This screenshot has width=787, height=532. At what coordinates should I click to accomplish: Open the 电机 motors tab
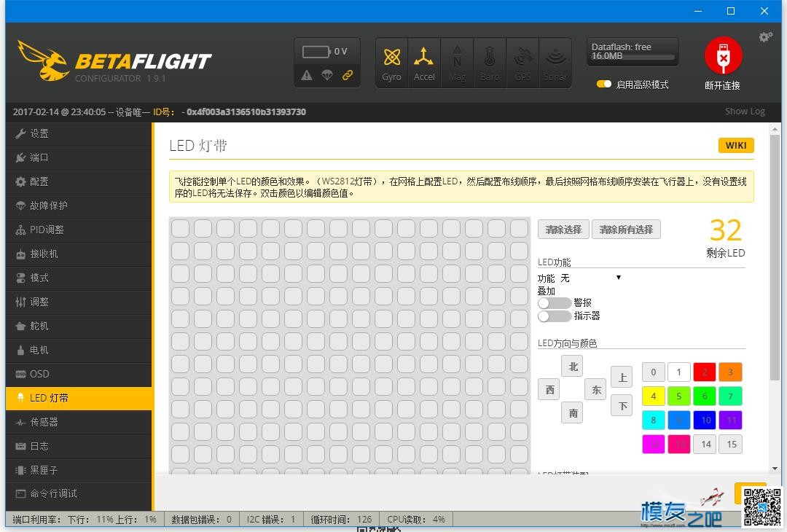coord(79,351)
